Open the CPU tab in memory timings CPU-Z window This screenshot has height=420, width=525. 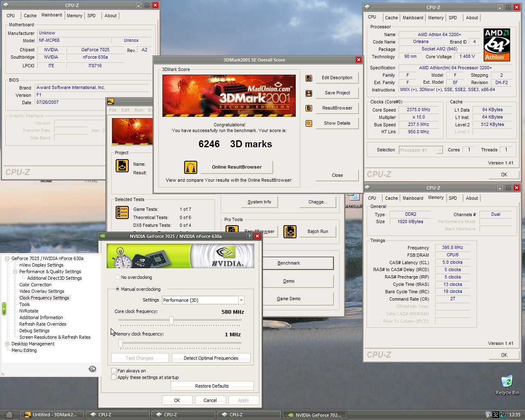tap(372, 198)
